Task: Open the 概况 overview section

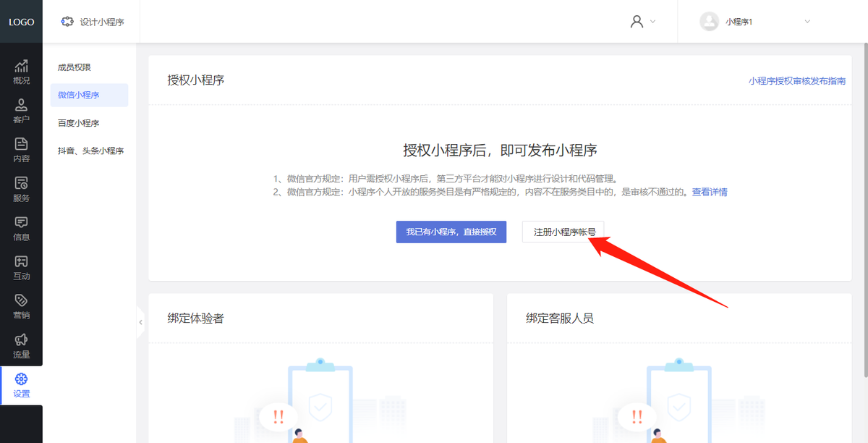Action: pyautogui.click(x=21, y=72)
